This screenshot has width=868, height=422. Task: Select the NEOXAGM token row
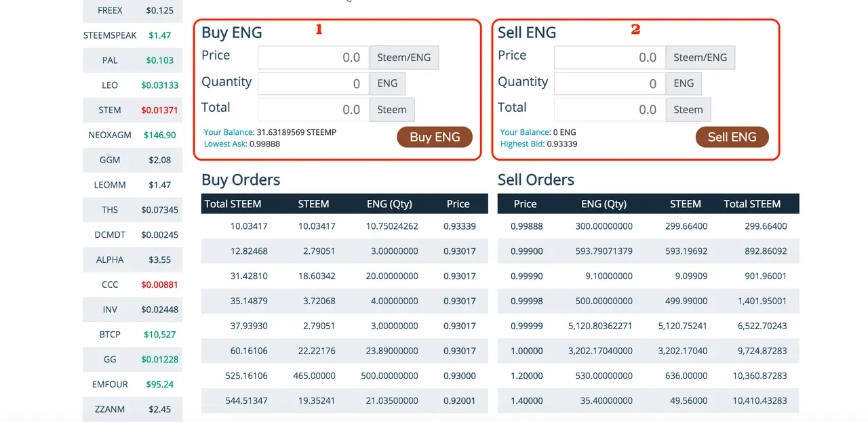(x=132, y=135)
